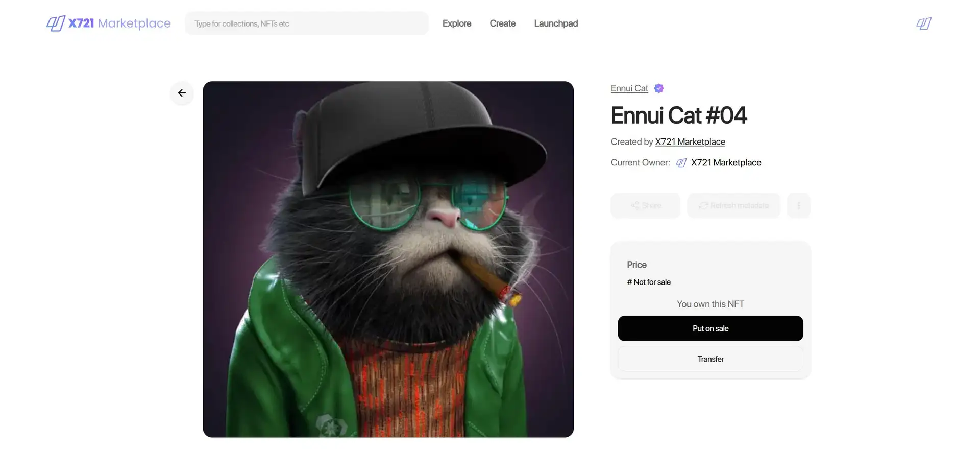The height and width of the screenshot is (450, 980).
Task: Open the profile icon at top right
Action: tap(923, 23)
